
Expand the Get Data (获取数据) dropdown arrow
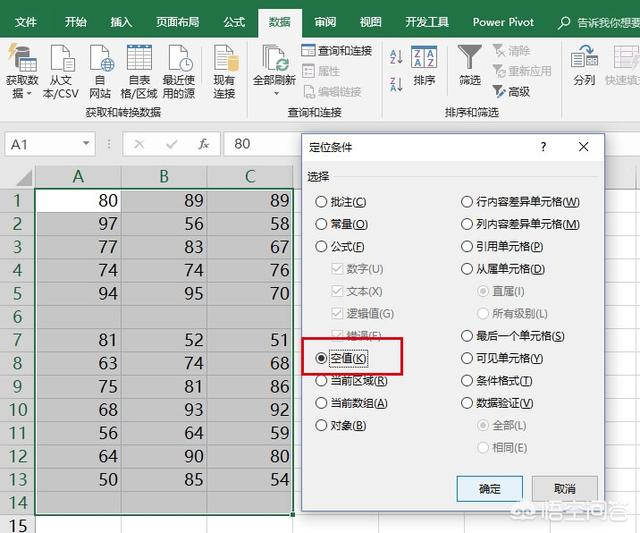click(x=29, y=94)
